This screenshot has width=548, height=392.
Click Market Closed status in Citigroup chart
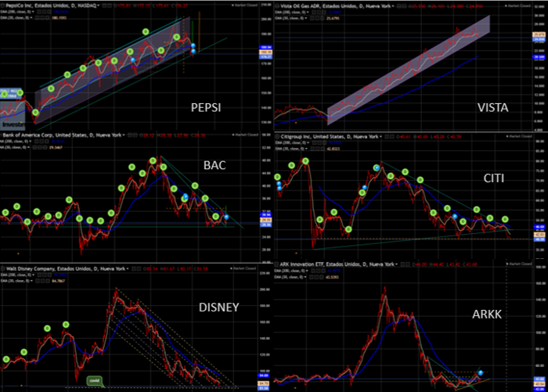(x=520, y=136)
